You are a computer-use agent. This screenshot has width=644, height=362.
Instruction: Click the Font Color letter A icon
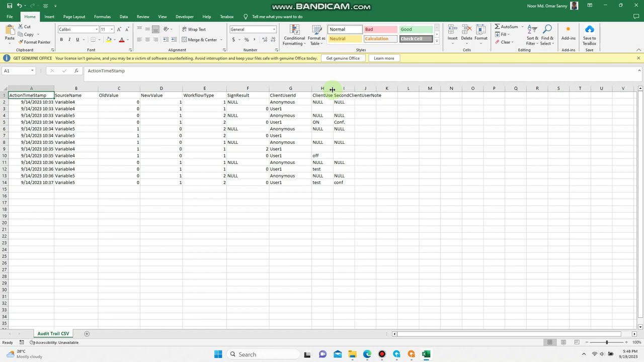(x=121, y=40)
